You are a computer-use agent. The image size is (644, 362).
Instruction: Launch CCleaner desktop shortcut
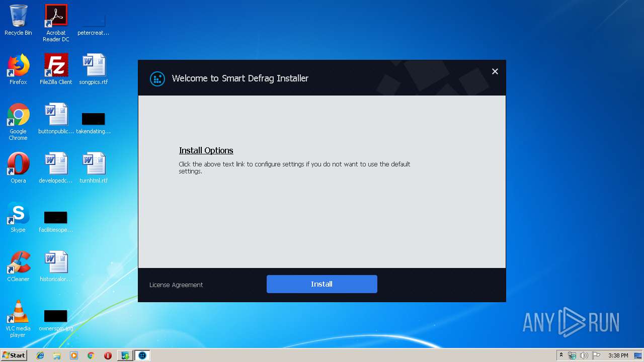(x=18, y=266)
